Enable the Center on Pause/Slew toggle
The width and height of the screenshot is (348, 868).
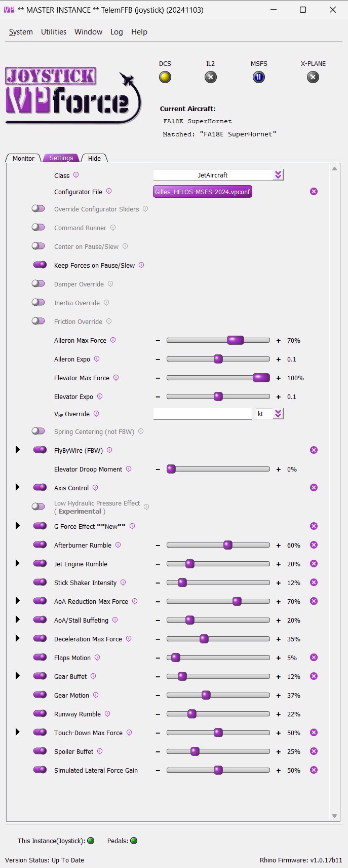[38, 246]
